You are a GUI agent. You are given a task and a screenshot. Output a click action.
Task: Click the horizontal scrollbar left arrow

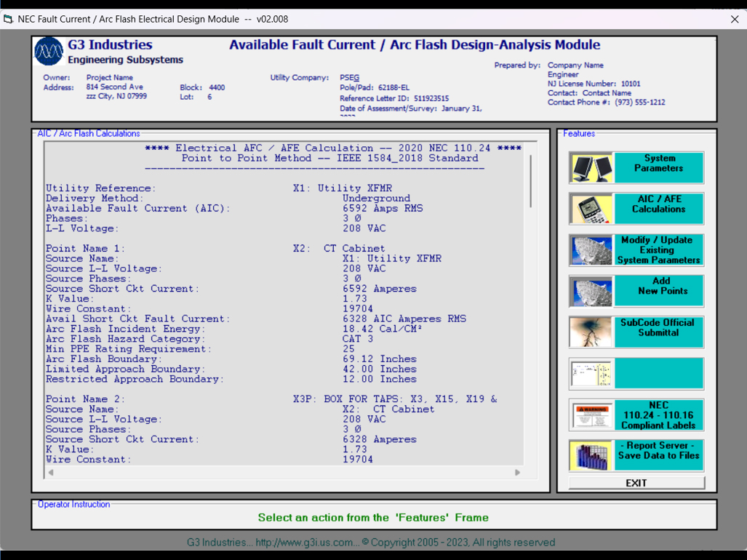[x=50, y=473]
